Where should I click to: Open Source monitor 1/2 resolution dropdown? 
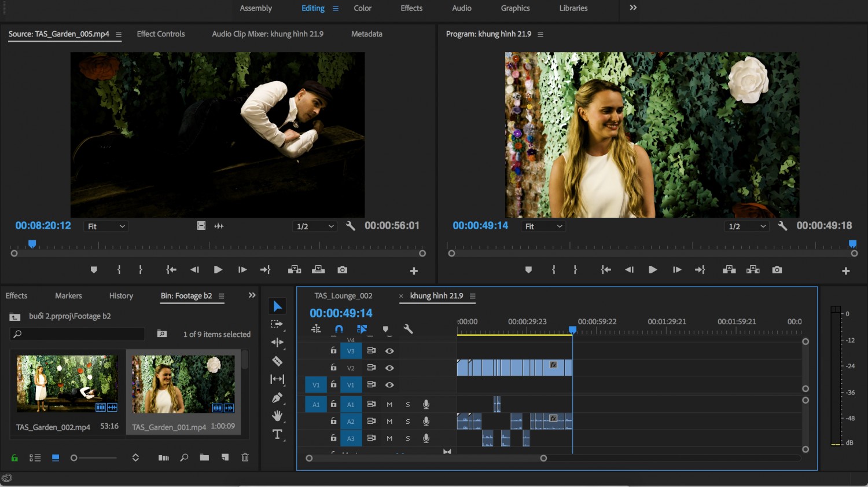315,226
